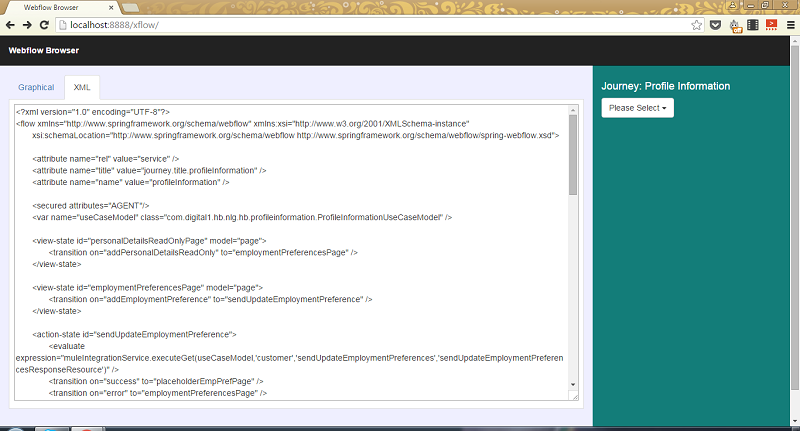Open the Please Select dropdown

pyautogui.click(x=637, y=107)
